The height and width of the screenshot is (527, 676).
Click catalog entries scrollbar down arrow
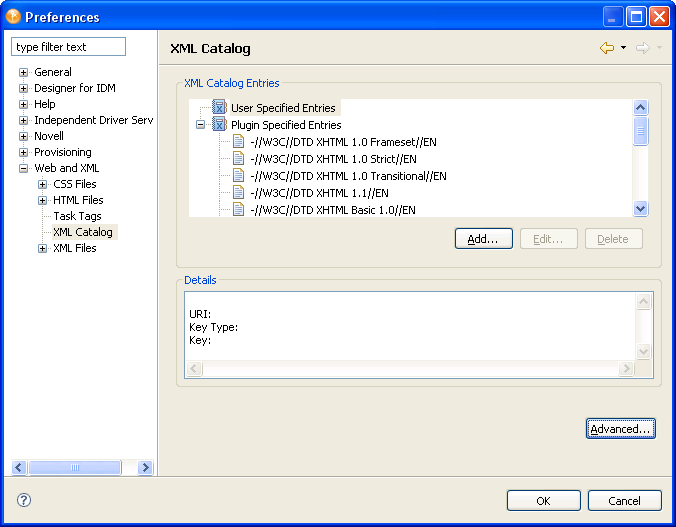tap(640, 209)
